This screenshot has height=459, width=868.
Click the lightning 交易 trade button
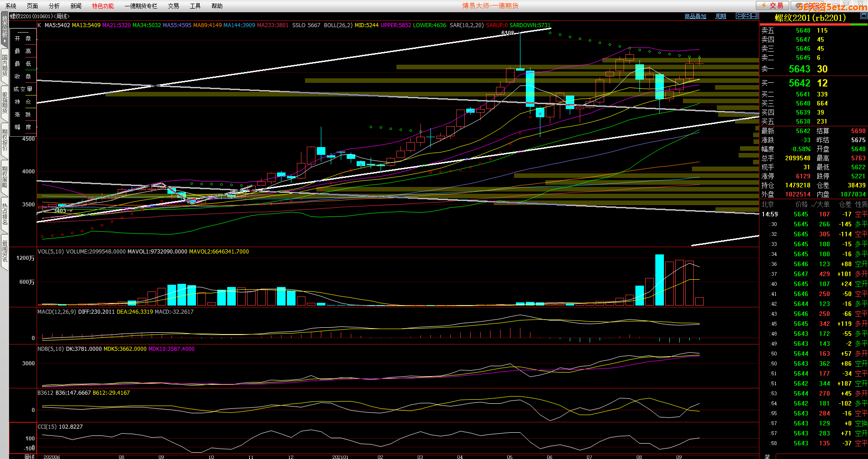773,5
